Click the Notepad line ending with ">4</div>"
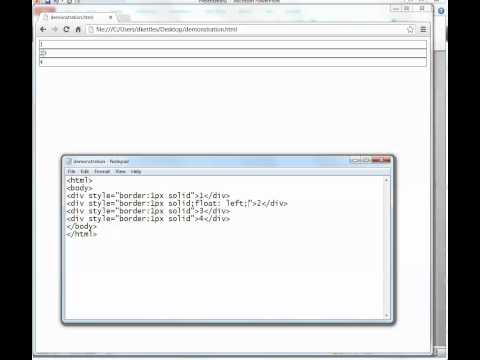 click(x=148, y=219)
